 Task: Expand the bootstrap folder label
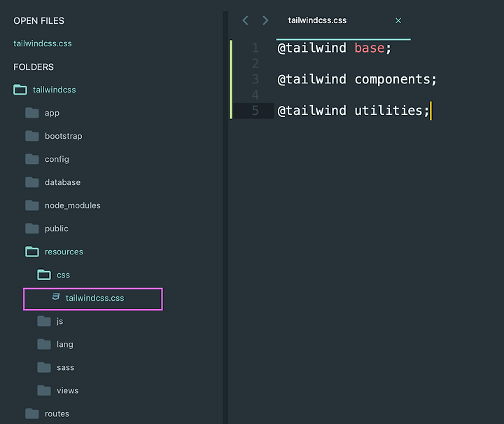63,136
